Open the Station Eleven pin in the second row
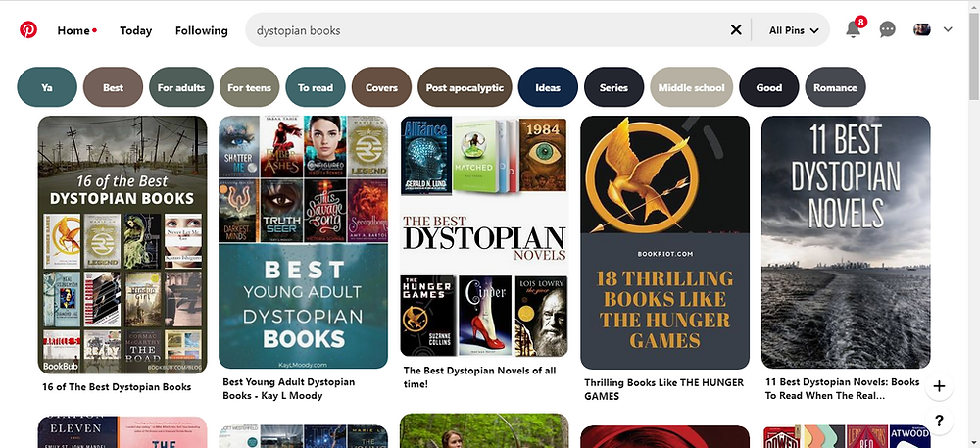 click(122, 432)
